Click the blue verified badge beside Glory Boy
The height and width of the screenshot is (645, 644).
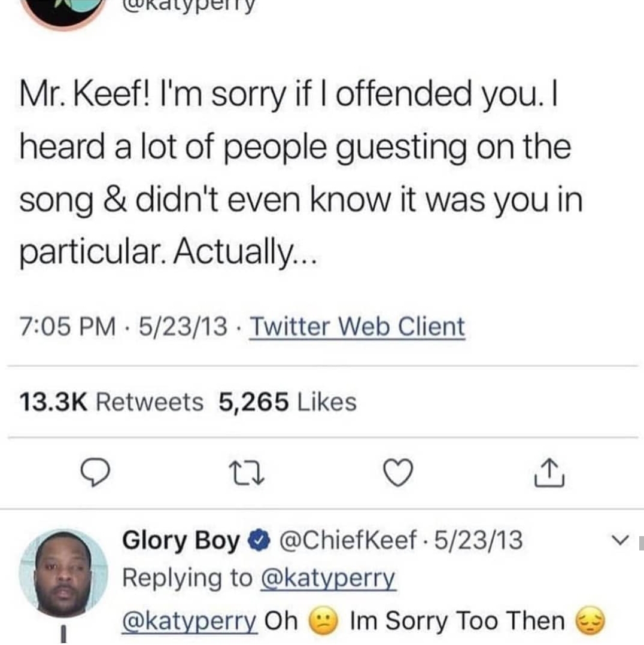[x=257, y=540]
